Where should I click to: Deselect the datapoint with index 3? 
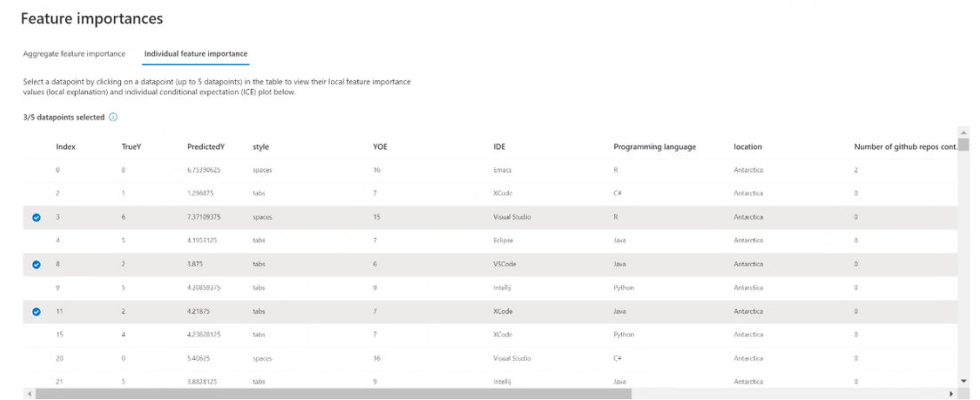tap(36, 217)
